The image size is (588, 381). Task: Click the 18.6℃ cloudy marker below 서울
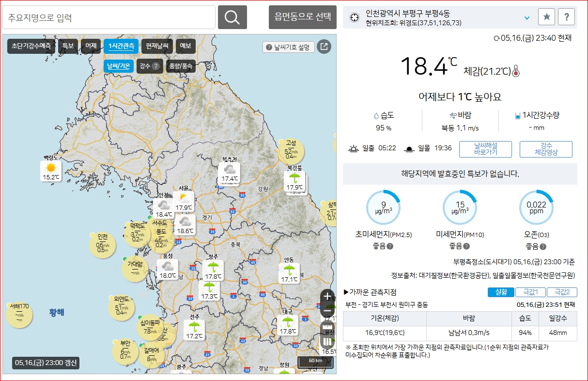(185, 225)
